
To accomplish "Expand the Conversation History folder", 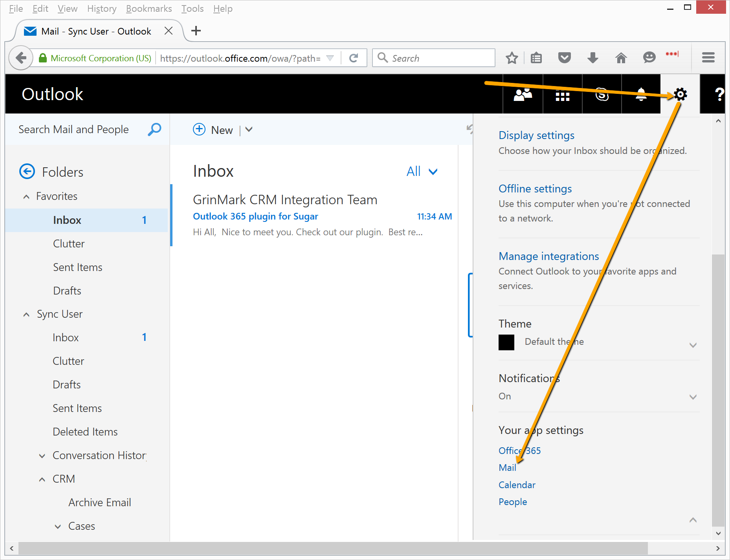I will click(42, 456).
